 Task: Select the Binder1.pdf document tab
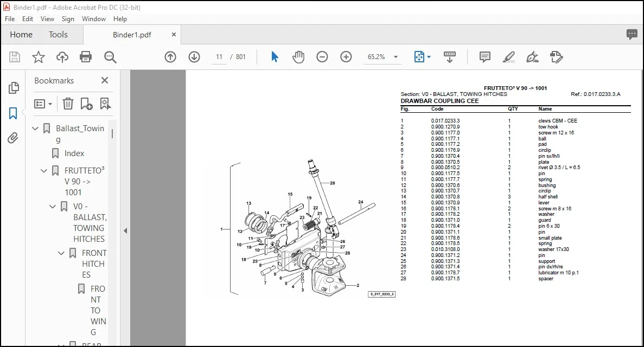(132, 35)
